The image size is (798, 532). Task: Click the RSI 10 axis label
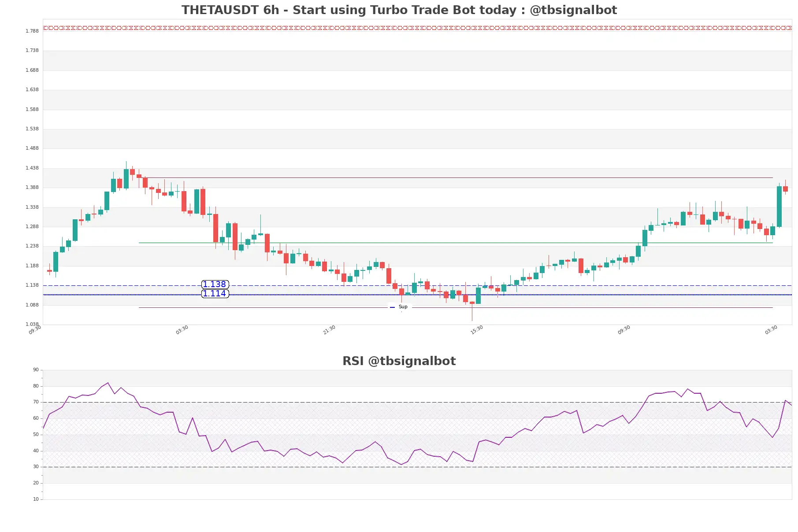(36, 499)
